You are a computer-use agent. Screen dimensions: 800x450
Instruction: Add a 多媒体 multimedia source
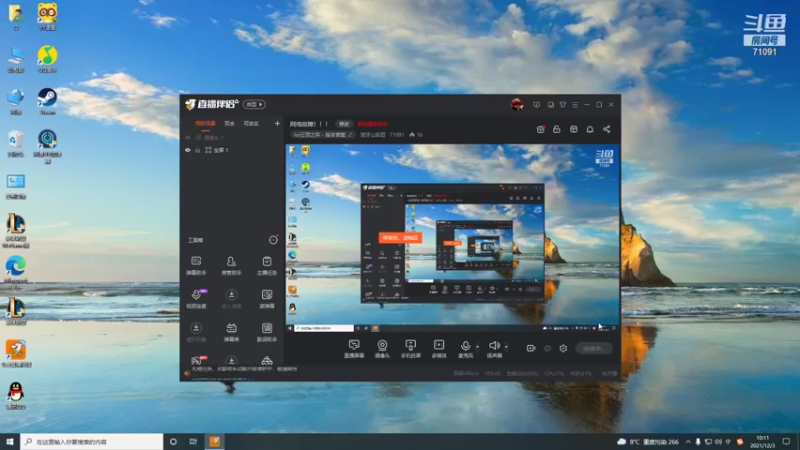(x=439, y=349)
